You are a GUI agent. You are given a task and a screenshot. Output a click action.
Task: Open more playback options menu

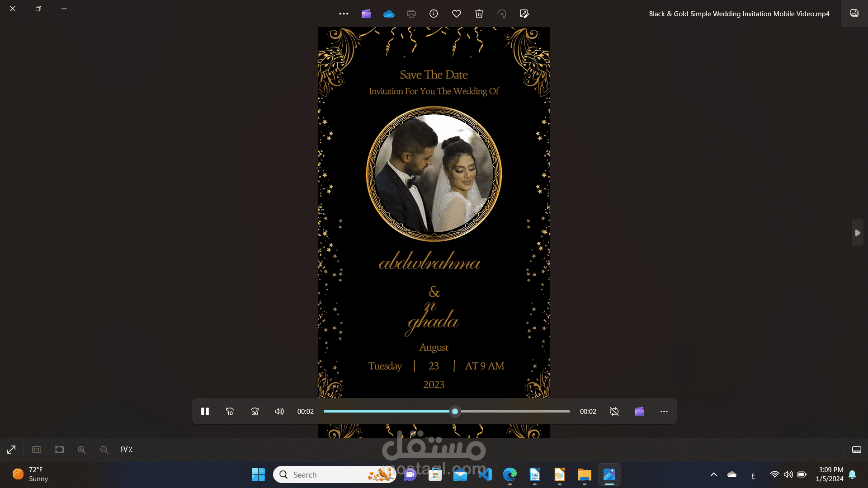click(664, 412)
